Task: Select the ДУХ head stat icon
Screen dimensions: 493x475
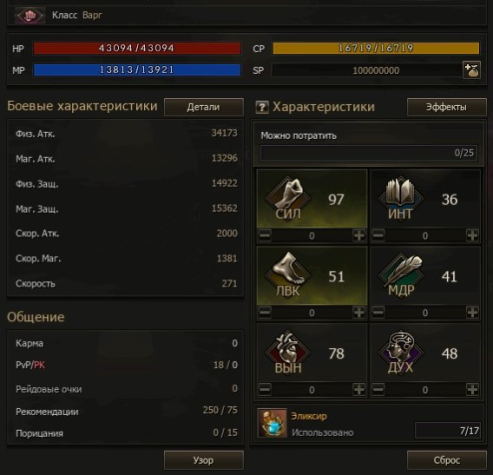Action: point(401,351)
